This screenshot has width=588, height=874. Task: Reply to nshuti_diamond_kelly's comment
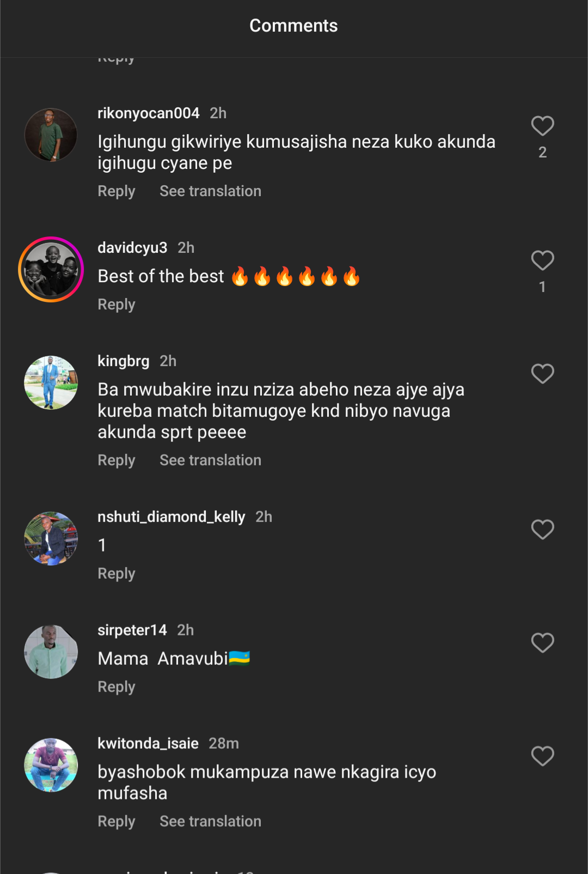(x=117, y=574)
